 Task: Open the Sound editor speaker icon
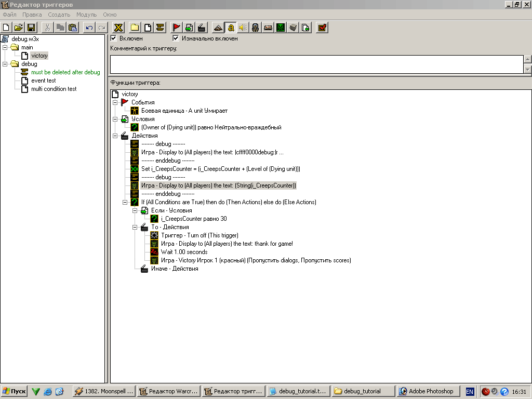tap(243, 28)
